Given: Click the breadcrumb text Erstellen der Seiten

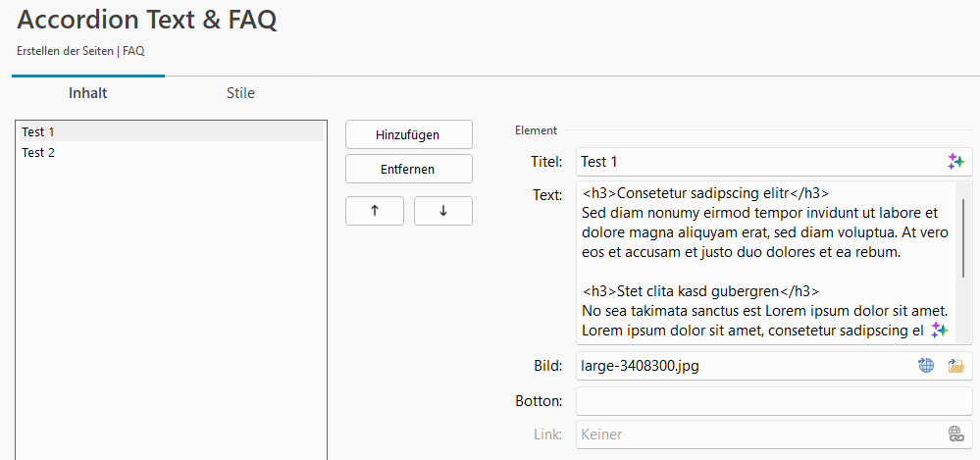Looking at the screenshot, I should pyautogui.click(x=66, y=50).
